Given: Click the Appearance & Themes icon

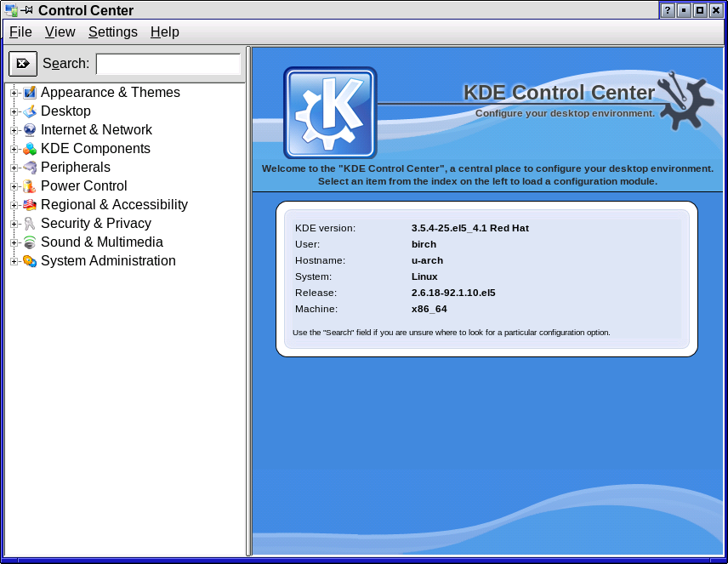Looking at the screenshot, I should [30, 93].
